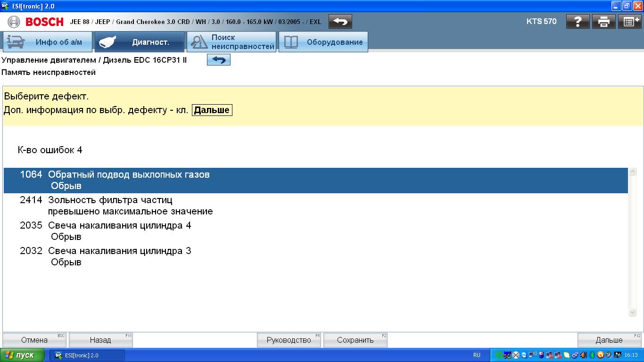644x362 pixels.
Task: Click the green signal tray icon
Action: click(499, 355)
